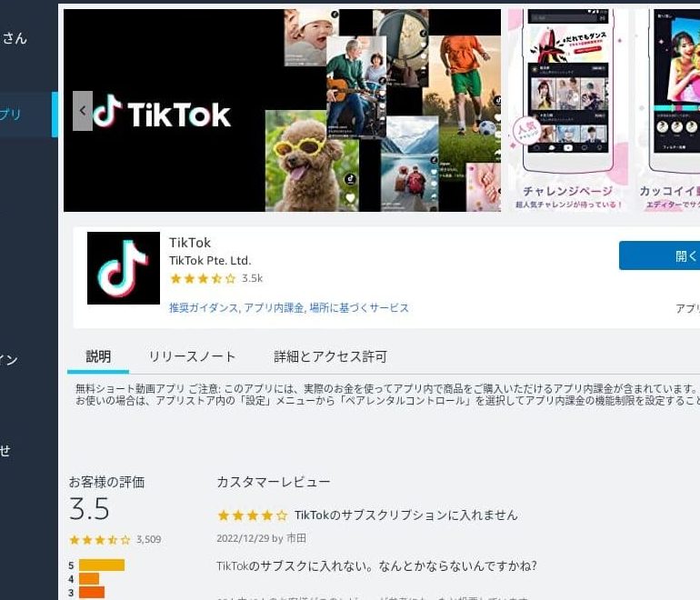
Task: Switch to the リリースノート tab
Action: [192, 356]
